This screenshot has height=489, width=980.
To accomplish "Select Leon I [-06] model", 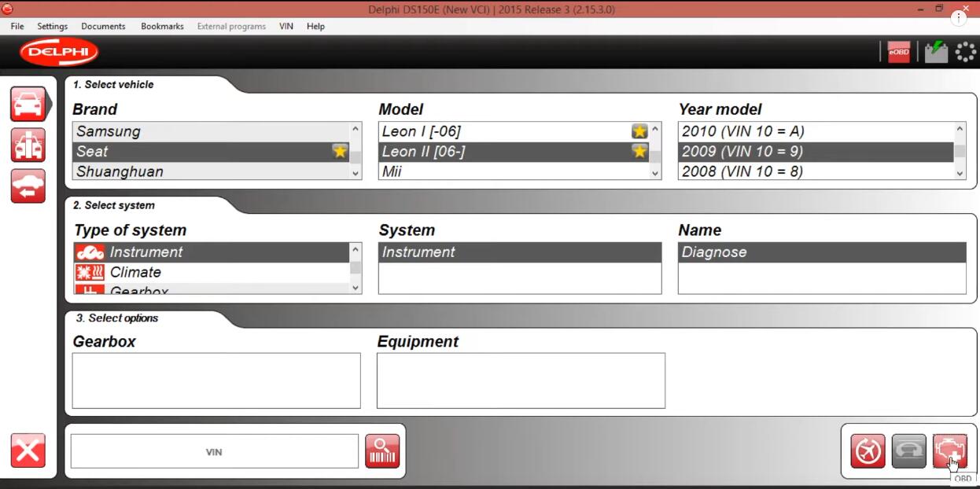I will coord(514,131).
